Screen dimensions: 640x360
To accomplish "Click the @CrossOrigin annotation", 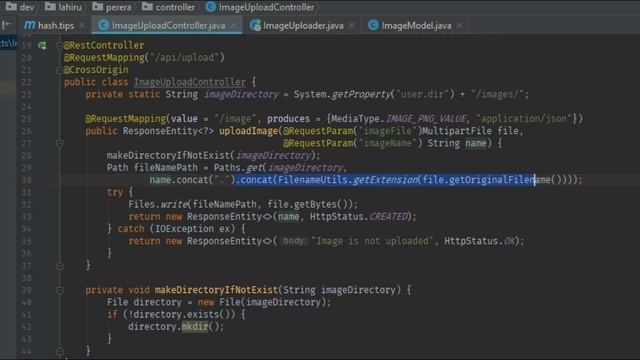I will (96, 70).
